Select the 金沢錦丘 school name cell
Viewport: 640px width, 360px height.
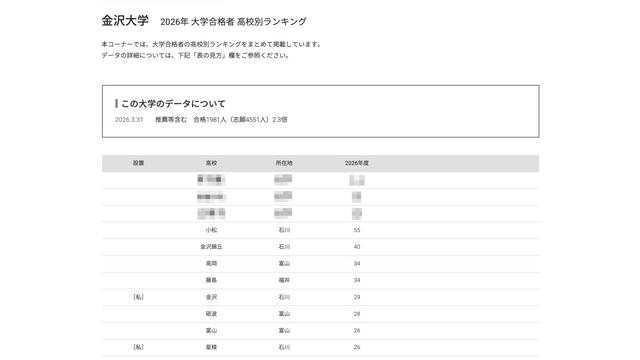pos(211,247)
